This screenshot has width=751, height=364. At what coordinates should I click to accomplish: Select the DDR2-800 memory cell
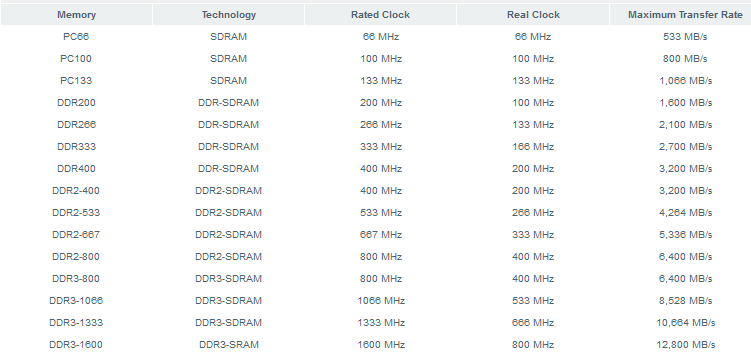click(76, 257)
